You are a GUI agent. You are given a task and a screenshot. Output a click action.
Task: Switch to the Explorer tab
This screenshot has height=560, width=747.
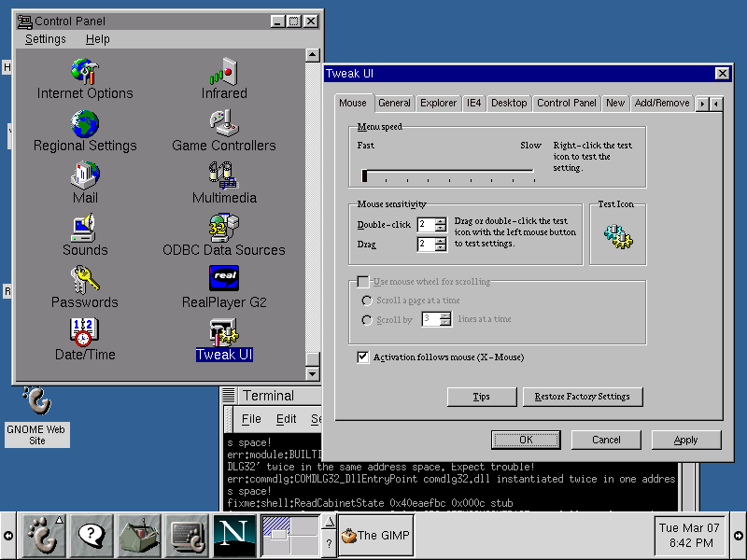[438, 104]
